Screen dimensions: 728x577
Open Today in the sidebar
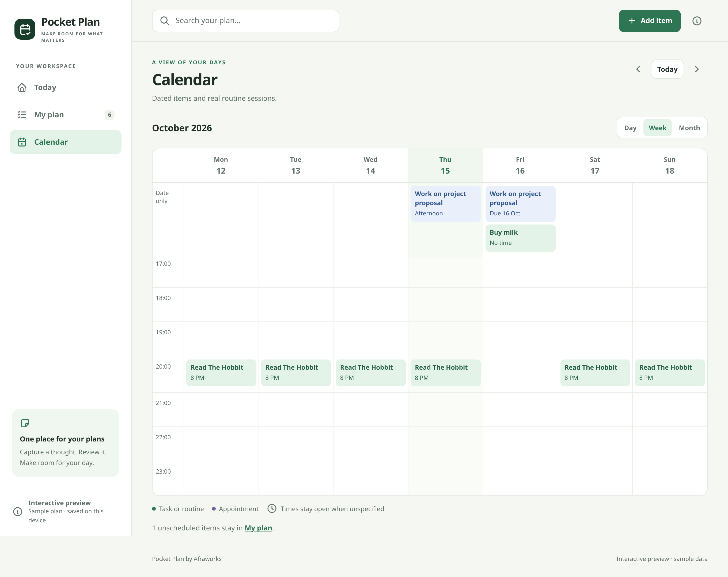[66, 88]
